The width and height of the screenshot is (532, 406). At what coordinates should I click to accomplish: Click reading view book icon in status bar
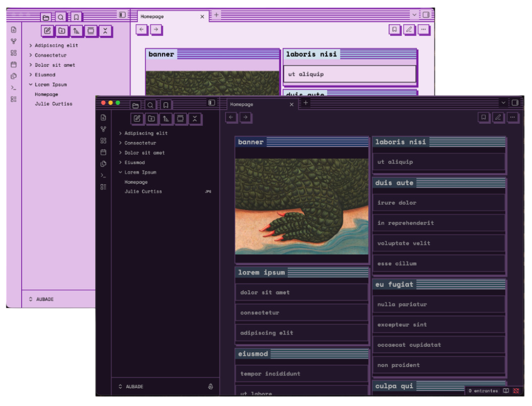click(x=506, y=391)
